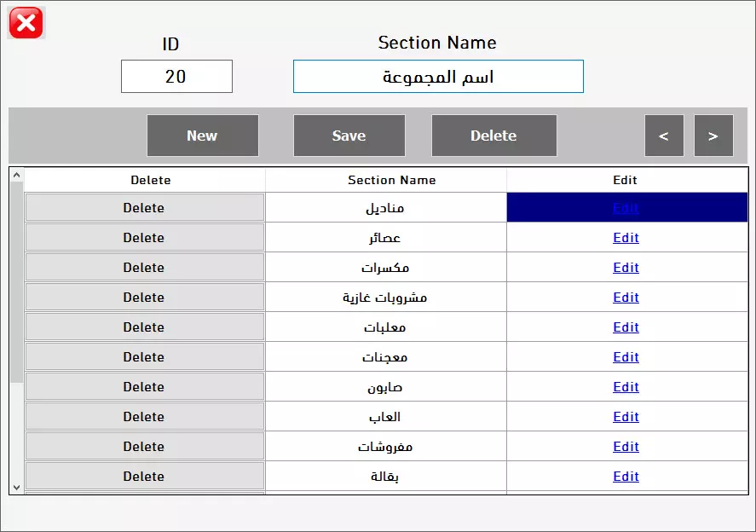This screenshot has height=532, width=756.
Task: Delete the مشروبات غازية section row
Action: click(144, 297)
